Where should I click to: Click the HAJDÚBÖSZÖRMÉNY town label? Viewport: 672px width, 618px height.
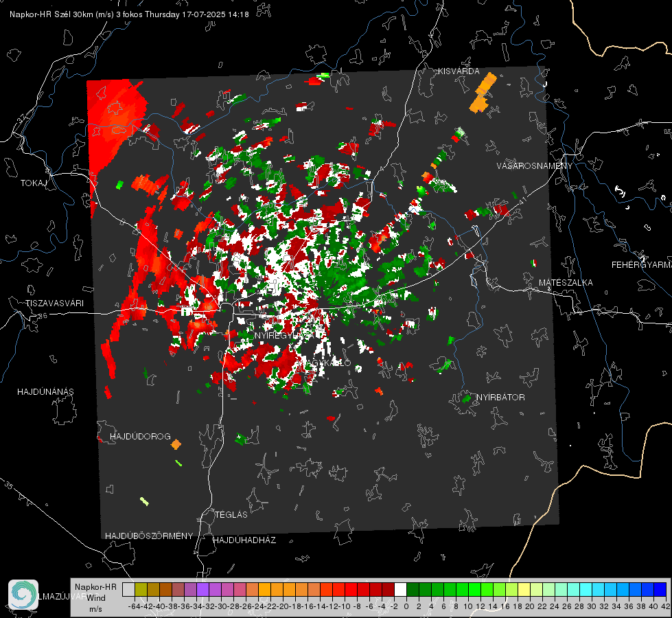(149, 536)
